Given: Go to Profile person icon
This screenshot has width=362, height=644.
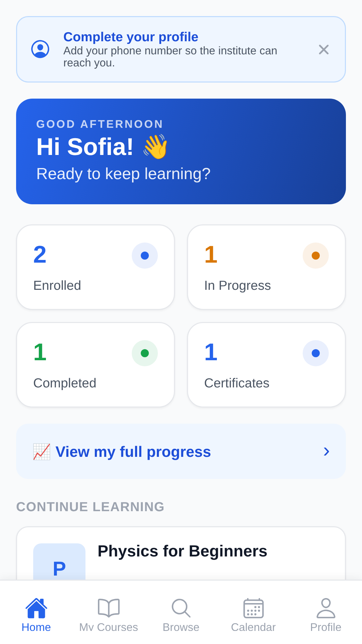Looking at the screenshot, I should pyautogui.click(x=326, y=608).
